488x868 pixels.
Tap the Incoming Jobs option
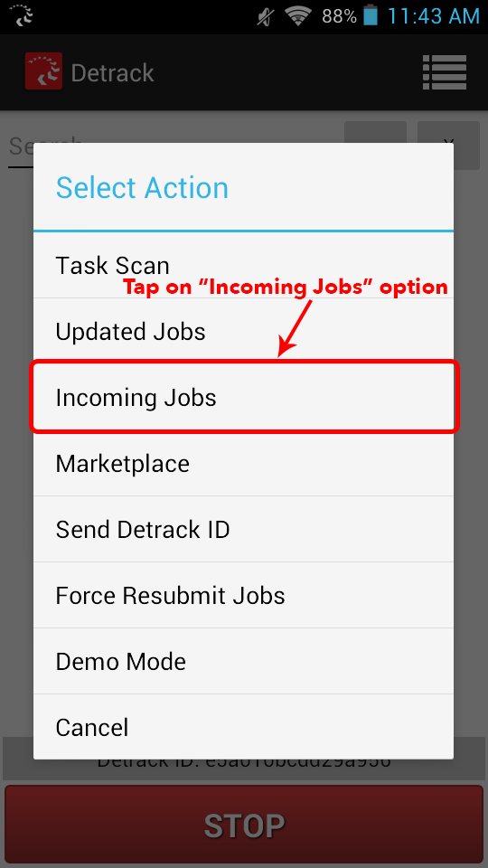243,397
